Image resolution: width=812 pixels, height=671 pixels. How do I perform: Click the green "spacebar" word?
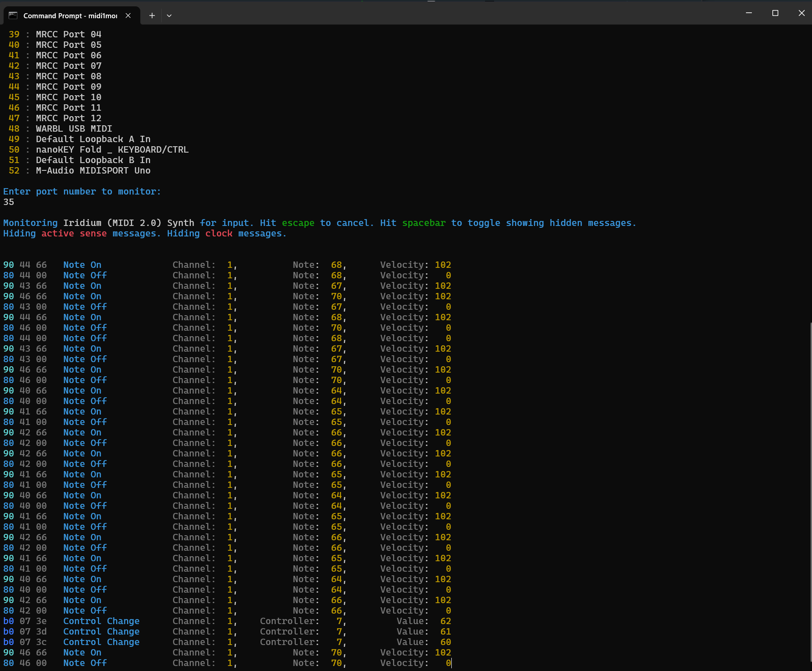pyautogui.click(x=424, y=223)
